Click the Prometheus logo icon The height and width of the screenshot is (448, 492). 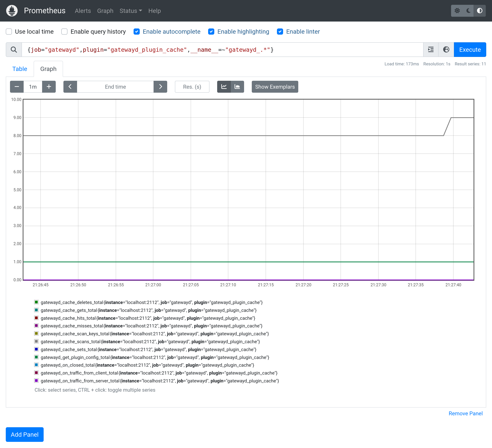[x=12, y=11]
